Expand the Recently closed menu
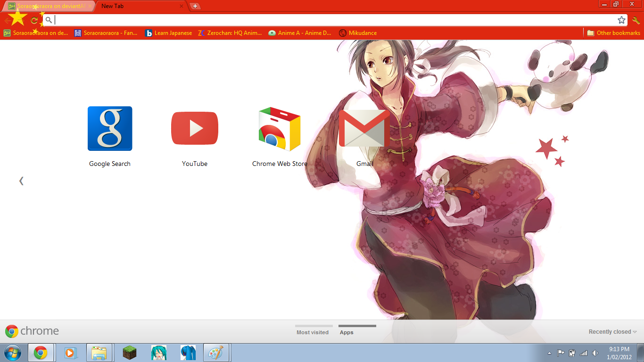This screenshot has width=644, height=362. coord(612,332)
